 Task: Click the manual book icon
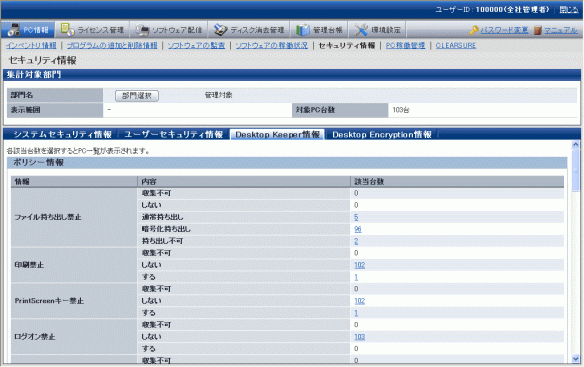click(x=537, y=30)
